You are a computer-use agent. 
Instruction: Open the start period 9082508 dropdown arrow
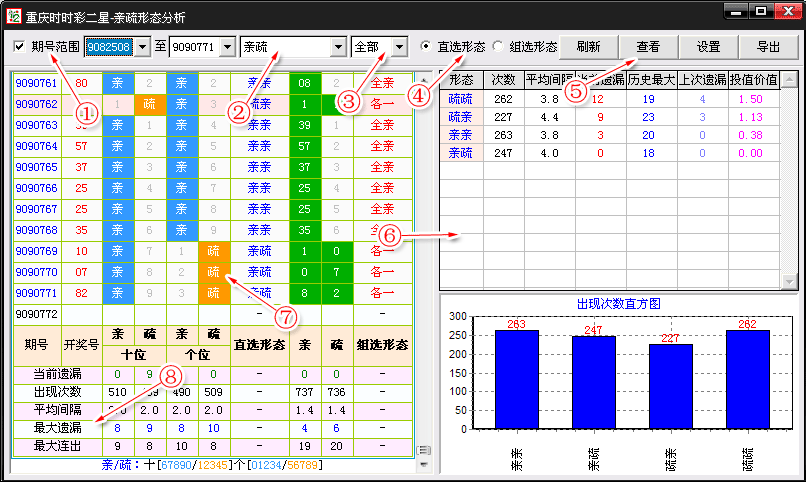[x=141, y=47]
